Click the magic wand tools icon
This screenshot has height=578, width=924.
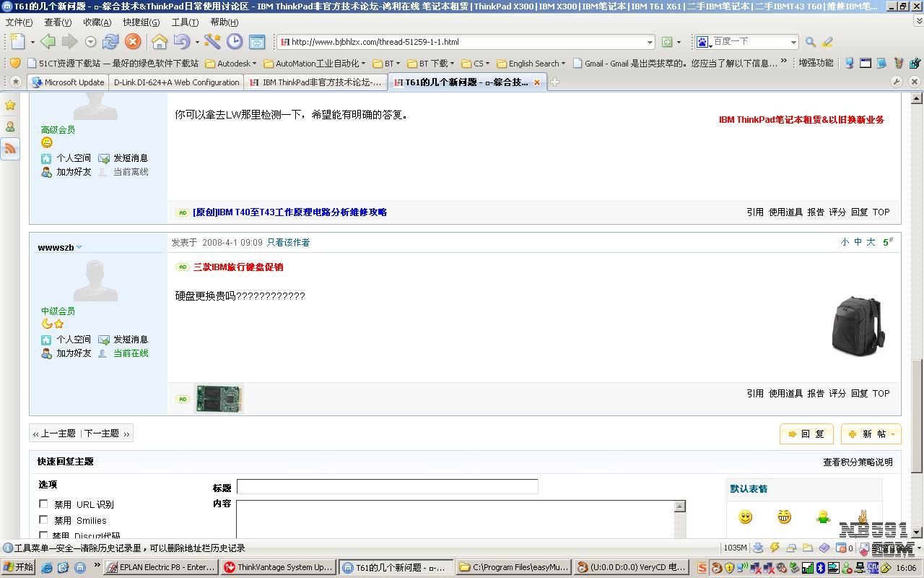point(212,42)
